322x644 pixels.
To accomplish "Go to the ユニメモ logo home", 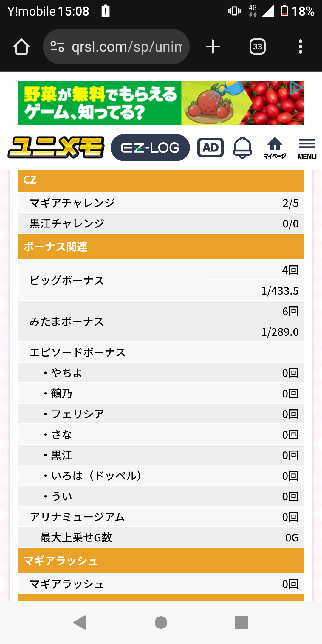I will point(56,147).
